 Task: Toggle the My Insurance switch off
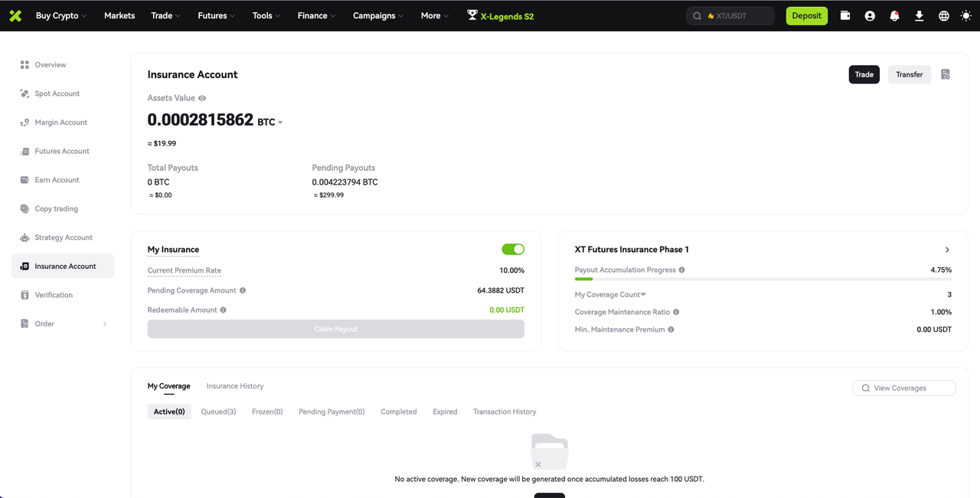[x=513, y=249]
